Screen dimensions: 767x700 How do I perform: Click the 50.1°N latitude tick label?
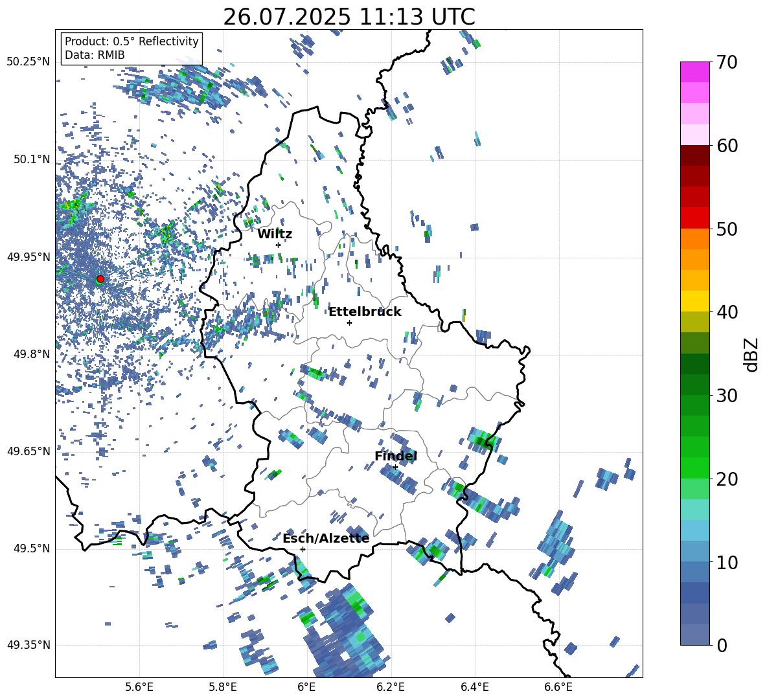(32, 159)
